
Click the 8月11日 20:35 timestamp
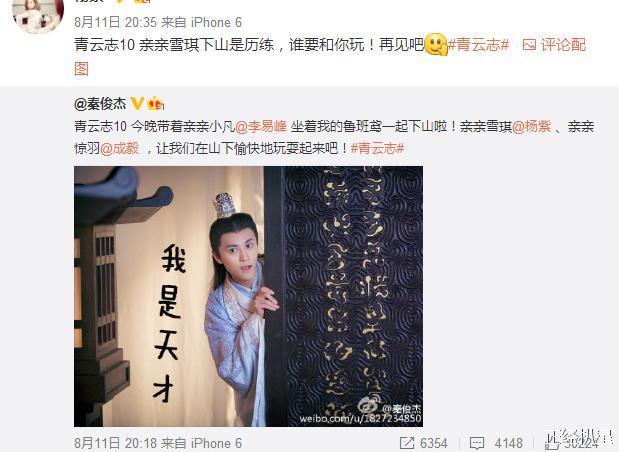coord(116,22)
